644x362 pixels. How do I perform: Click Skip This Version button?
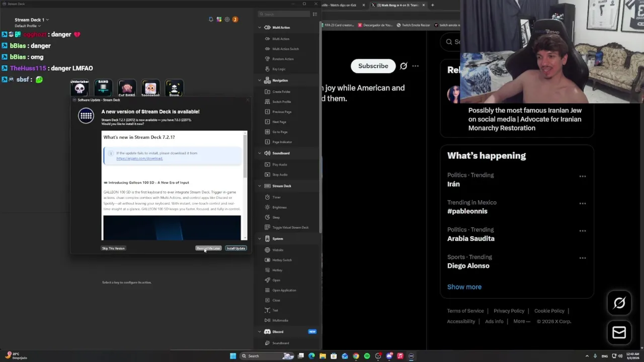(113, 248)
